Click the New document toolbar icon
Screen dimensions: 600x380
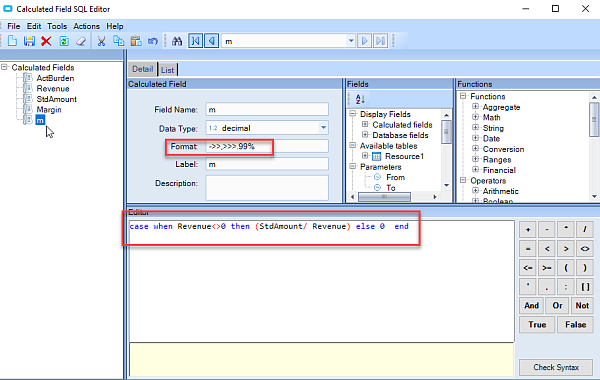(x=12, y=41)
